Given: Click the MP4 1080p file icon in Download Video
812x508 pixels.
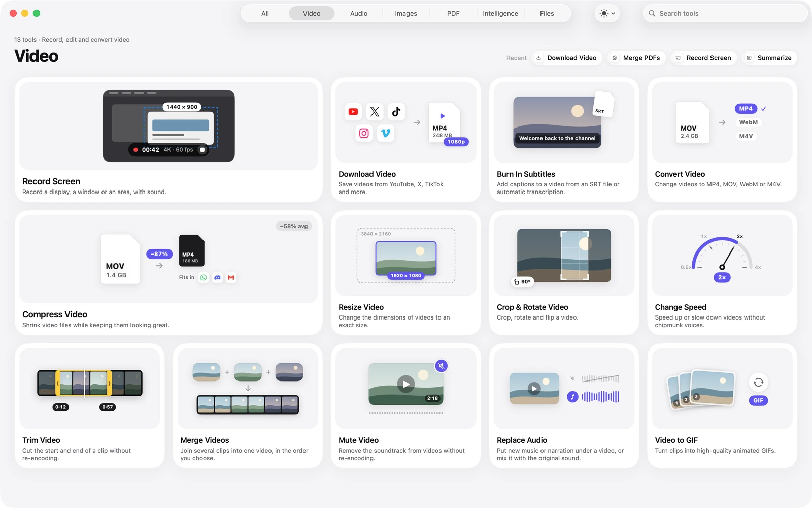Looking at the screenshot, I should (x=445, y=123).
